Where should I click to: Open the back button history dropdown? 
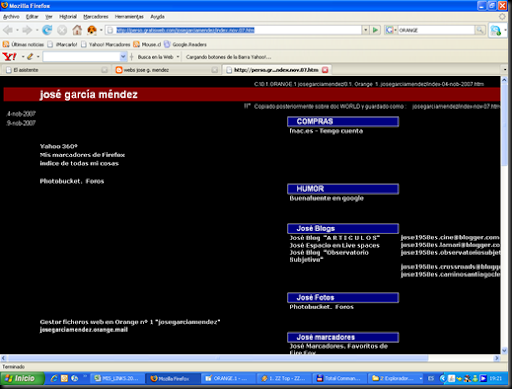17,30
